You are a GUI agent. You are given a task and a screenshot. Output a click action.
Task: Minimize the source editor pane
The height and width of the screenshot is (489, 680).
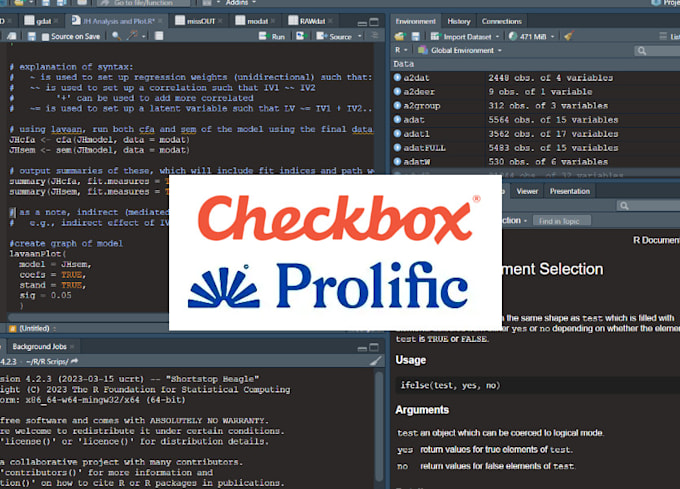pos(362,22)
